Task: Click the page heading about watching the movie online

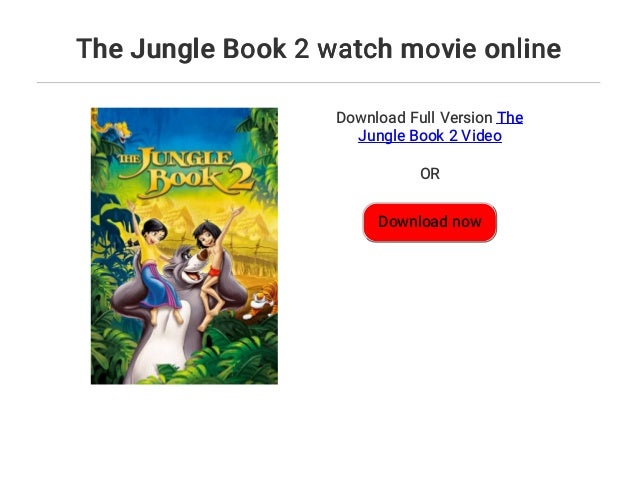Action: pyautogui.click(x=319, y=48)
